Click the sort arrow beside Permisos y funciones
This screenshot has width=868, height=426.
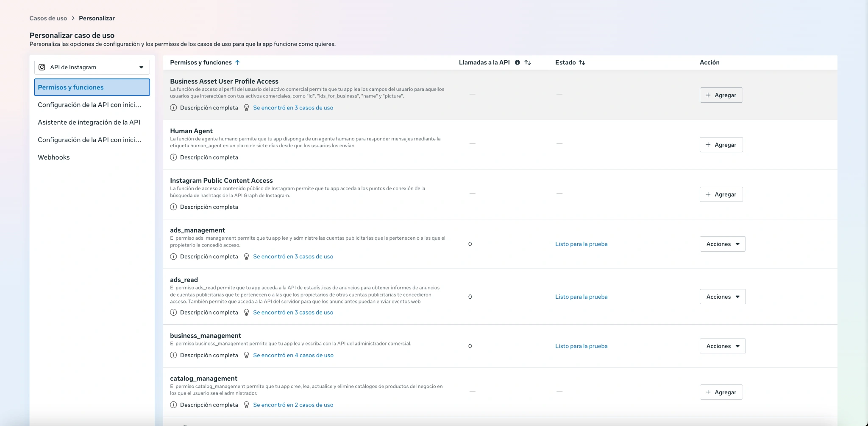tap(237, 62)
